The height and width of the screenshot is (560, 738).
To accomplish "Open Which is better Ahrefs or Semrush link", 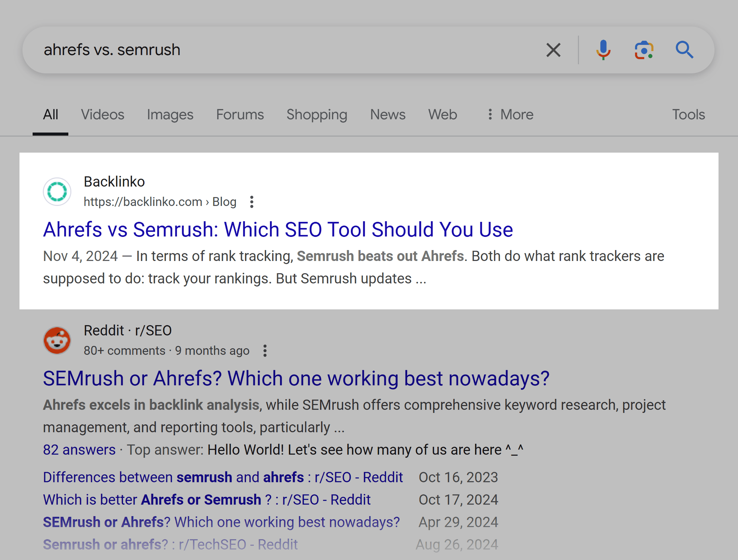I will tap(207, 500).
